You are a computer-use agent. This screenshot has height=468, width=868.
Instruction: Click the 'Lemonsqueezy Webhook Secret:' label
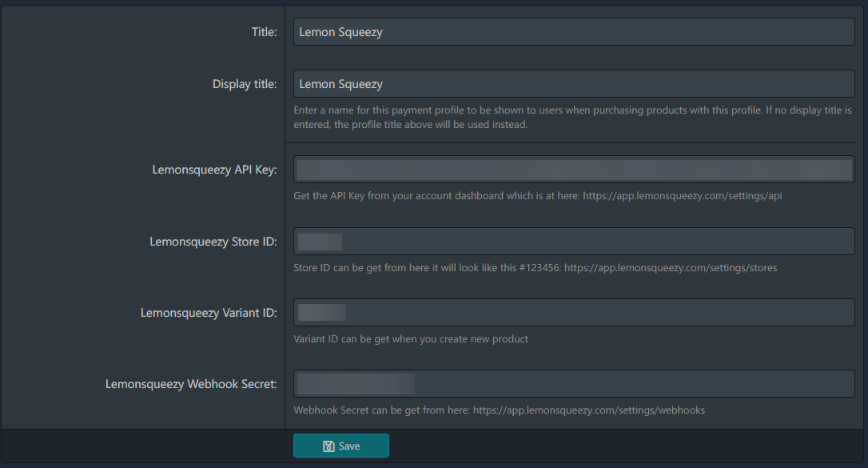[191, 384]
